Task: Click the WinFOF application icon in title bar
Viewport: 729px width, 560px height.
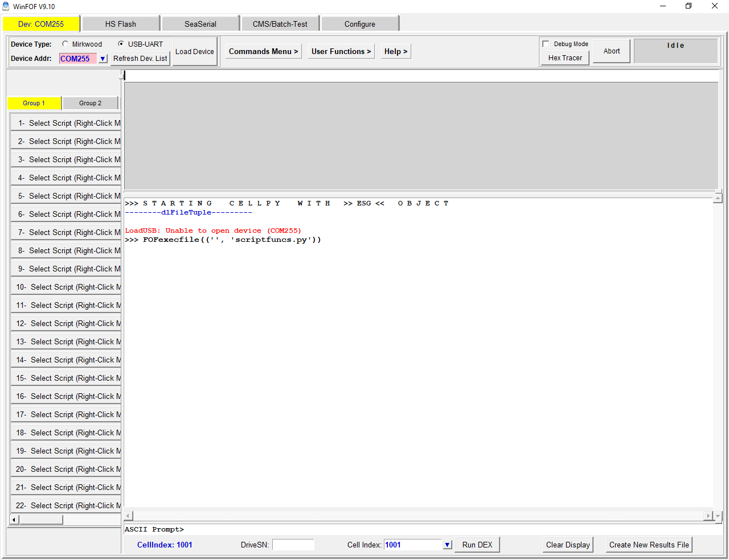Action: click(x=6, y=6)
